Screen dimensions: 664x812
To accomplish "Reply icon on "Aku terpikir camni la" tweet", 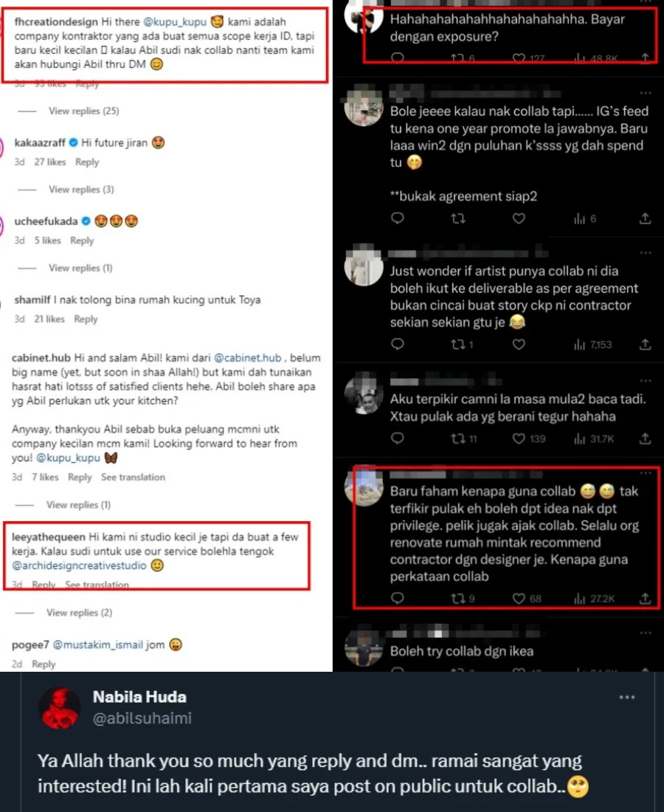I will point(397,438).
